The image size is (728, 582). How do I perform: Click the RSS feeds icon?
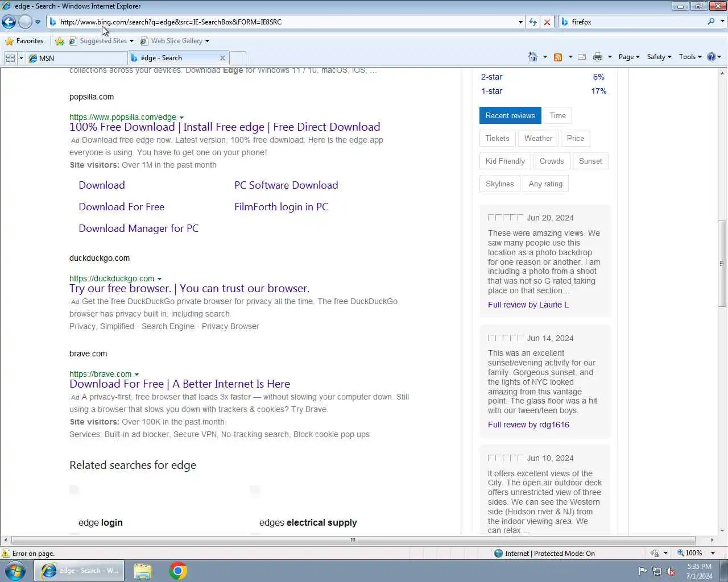(x=558, y=57)
